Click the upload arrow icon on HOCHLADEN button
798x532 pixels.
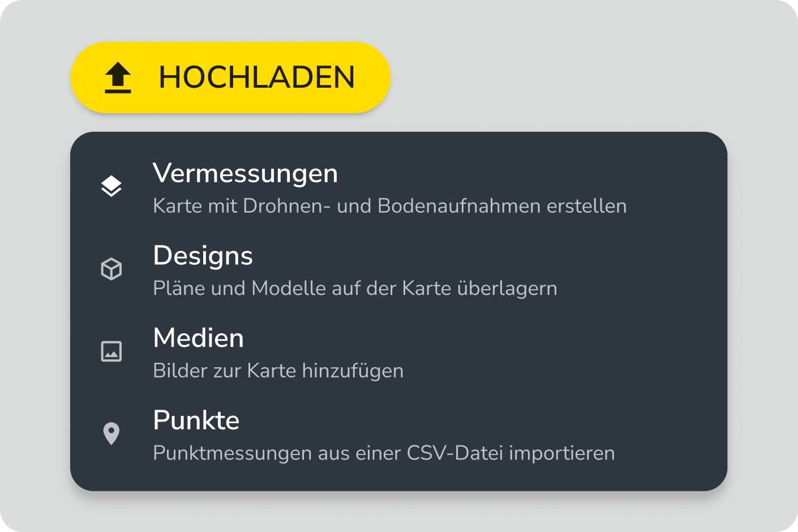point(117,78)
